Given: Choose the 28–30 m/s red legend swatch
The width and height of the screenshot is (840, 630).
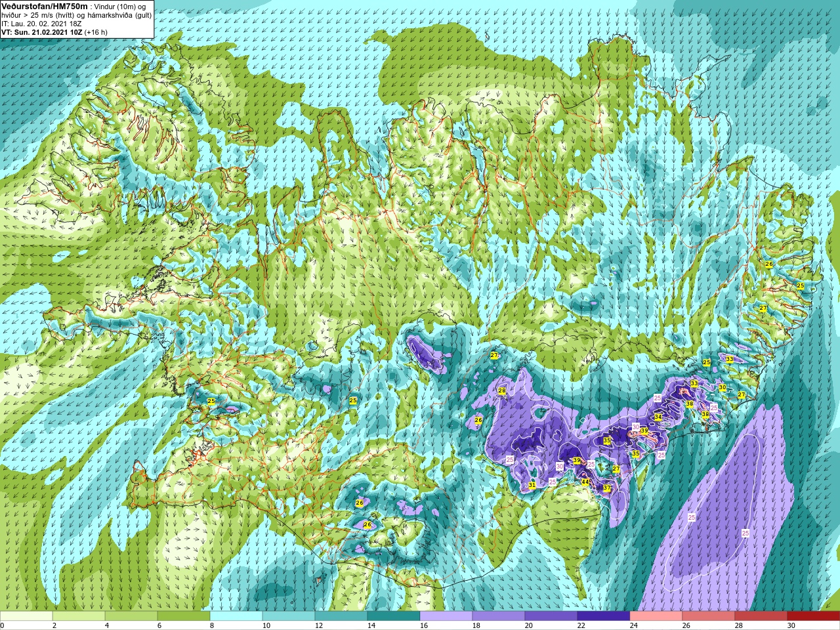Looking at the screenshot, I should (x=761, y=616).
